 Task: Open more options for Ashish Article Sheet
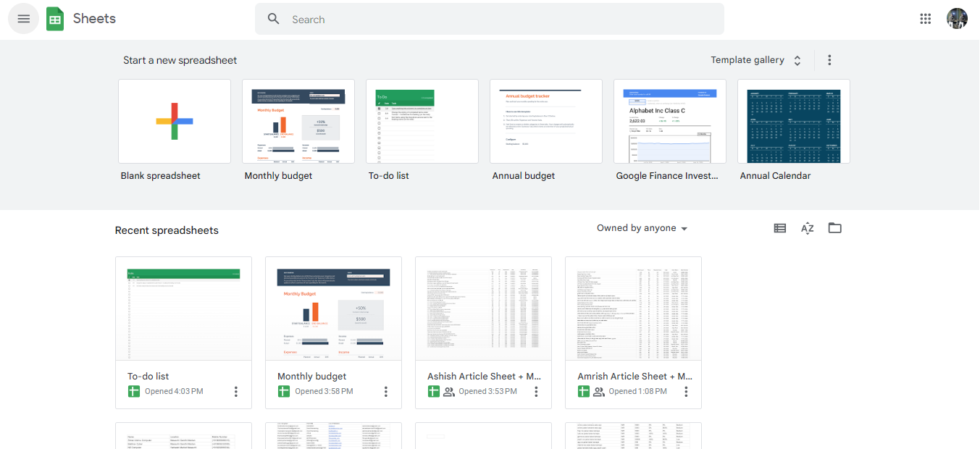pyautogui.click(x=536, y=392)
